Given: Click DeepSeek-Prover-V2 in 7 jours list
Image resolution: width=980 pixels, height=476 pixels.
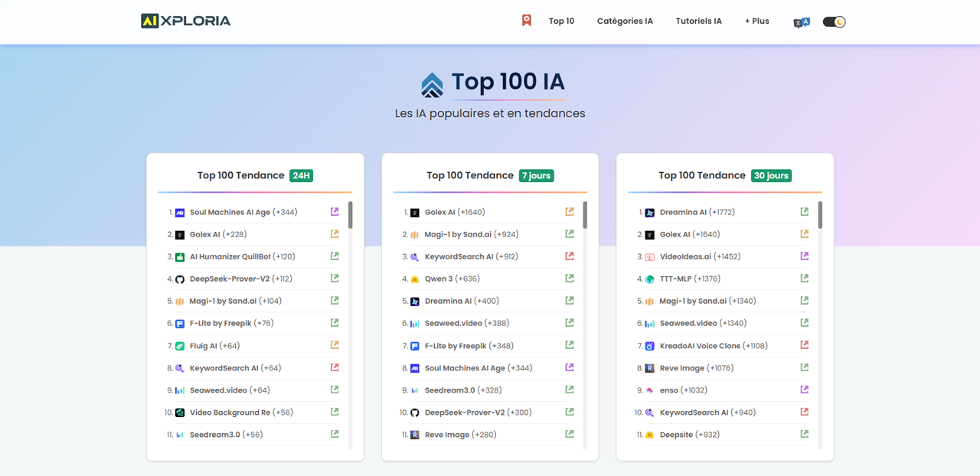Looking at the screenshot, I should [465, 412].
